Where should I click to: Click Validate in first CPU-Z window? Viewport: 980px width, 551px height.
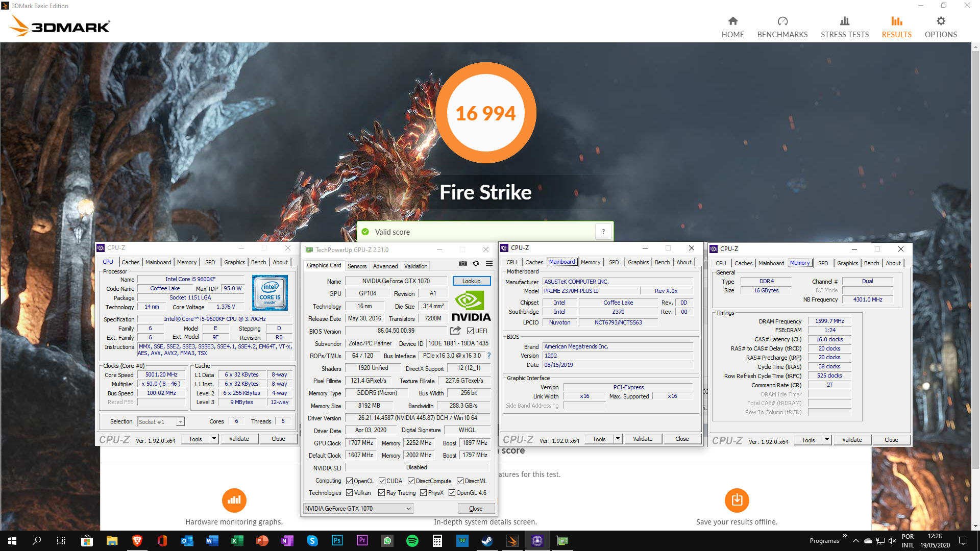click(239, 439)
